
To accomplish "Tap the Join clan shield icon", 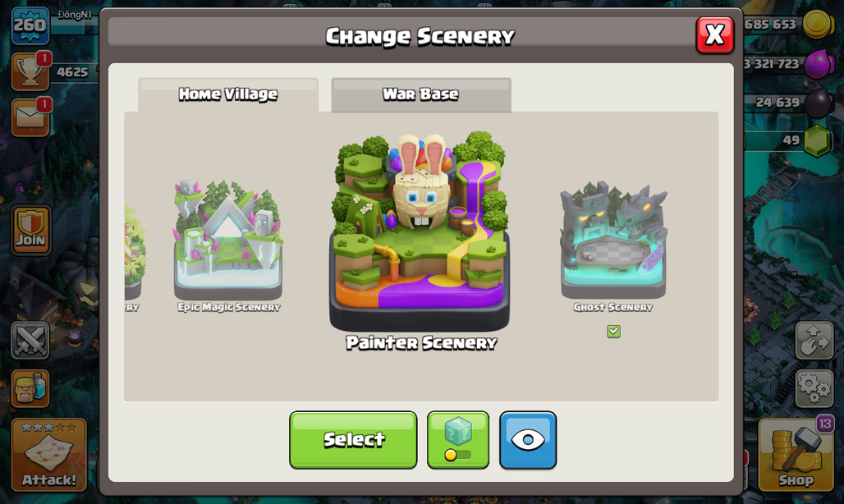I will coord(30,230).
